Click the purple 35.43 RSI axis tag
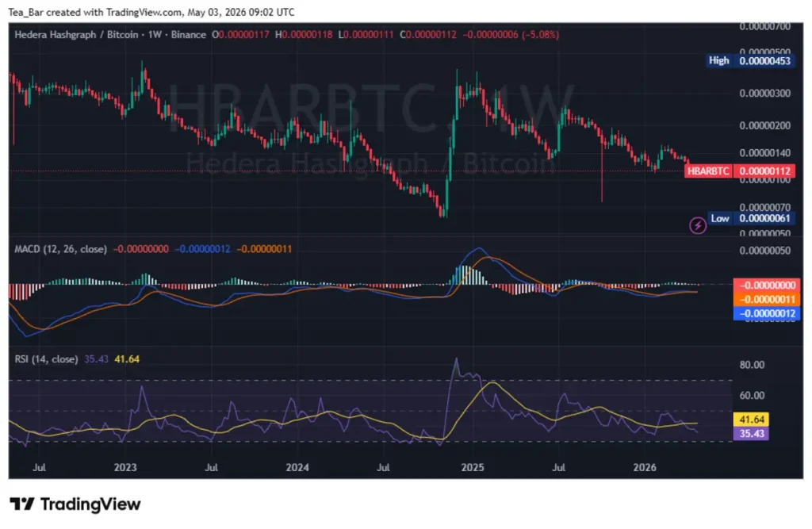 click(752, 433)
